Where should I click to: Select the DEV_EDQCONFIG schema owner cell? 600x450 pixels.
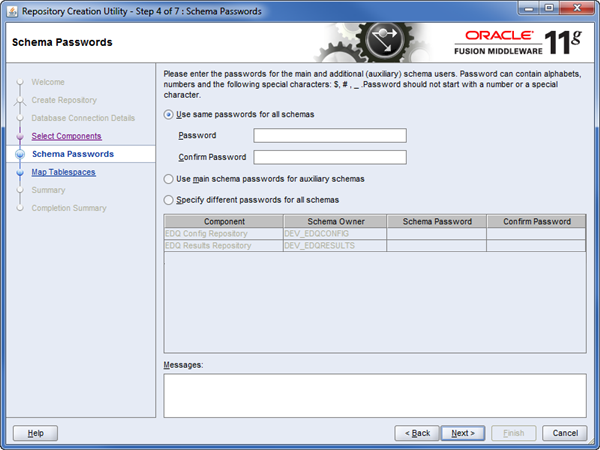[x=335, y=233]
